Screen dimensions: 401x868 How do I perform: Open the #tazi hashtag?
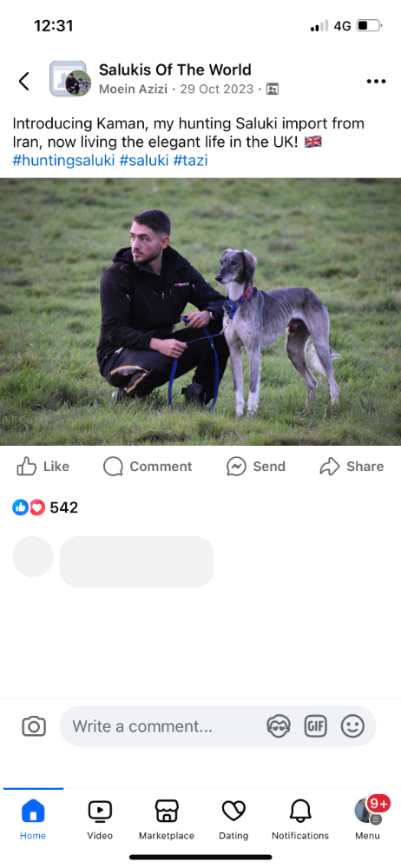pyautogui.click(x=190, y=161)
